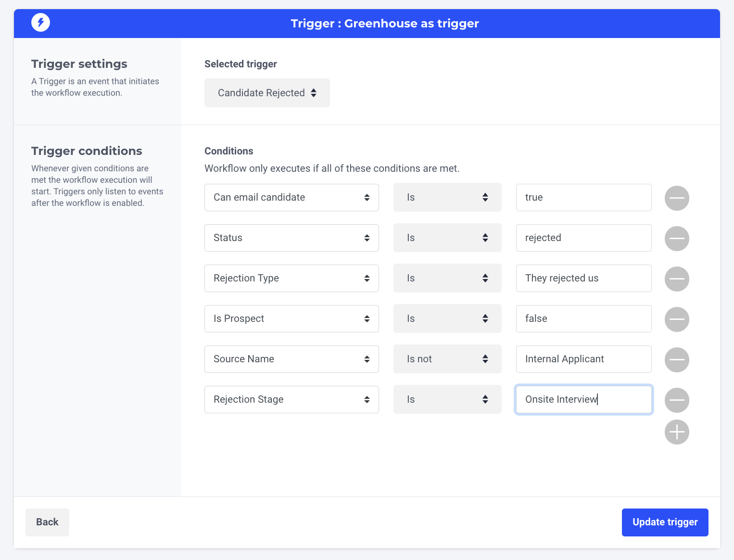The height and width of the screenshot is (560, 734).
Task: Click the Back button
Action: [x=47, y=522]
